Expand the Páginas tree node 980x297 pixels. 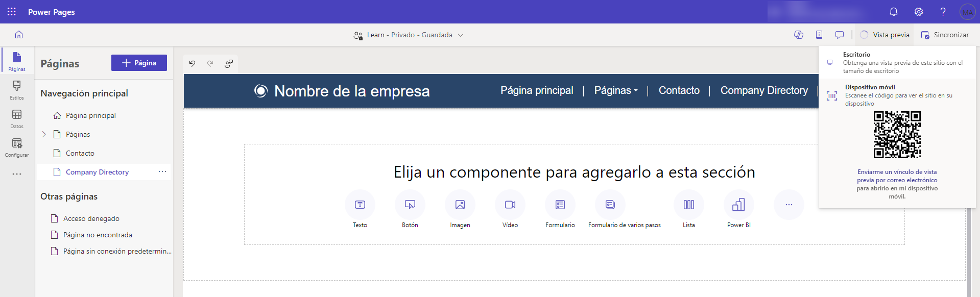pos(44,134)
